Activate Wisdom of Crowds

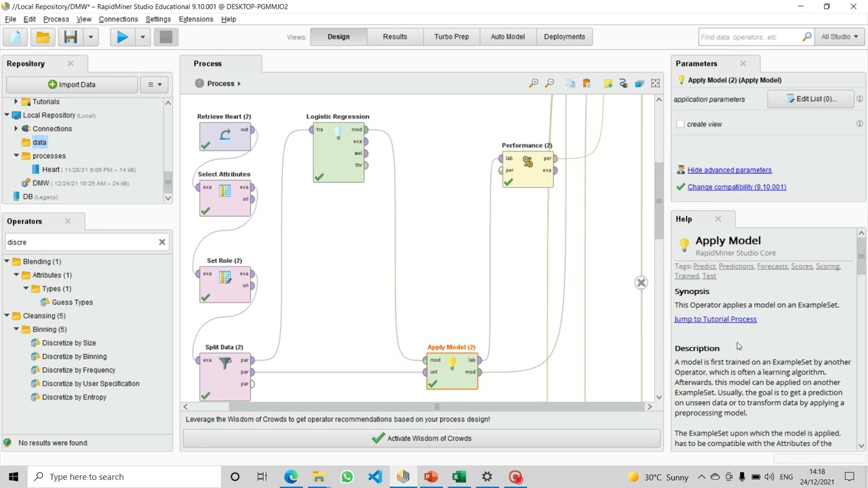[x=421, y=439]
